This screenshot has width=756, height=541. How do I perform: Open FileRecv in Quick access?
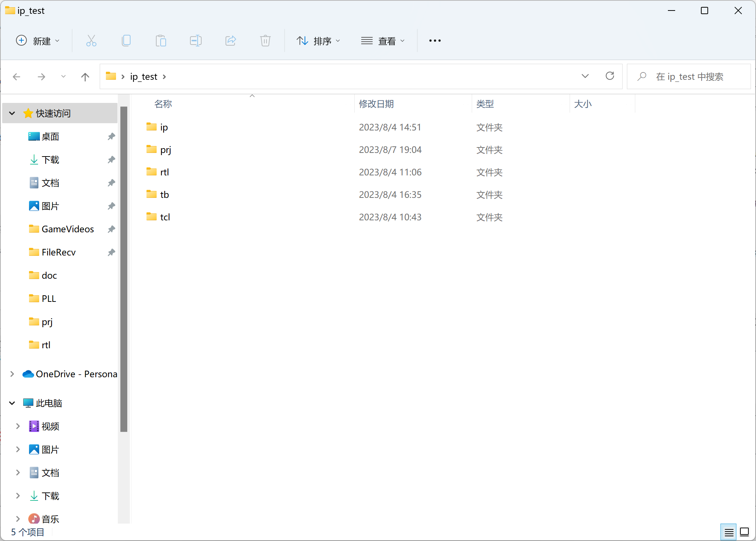click(58, 253)
